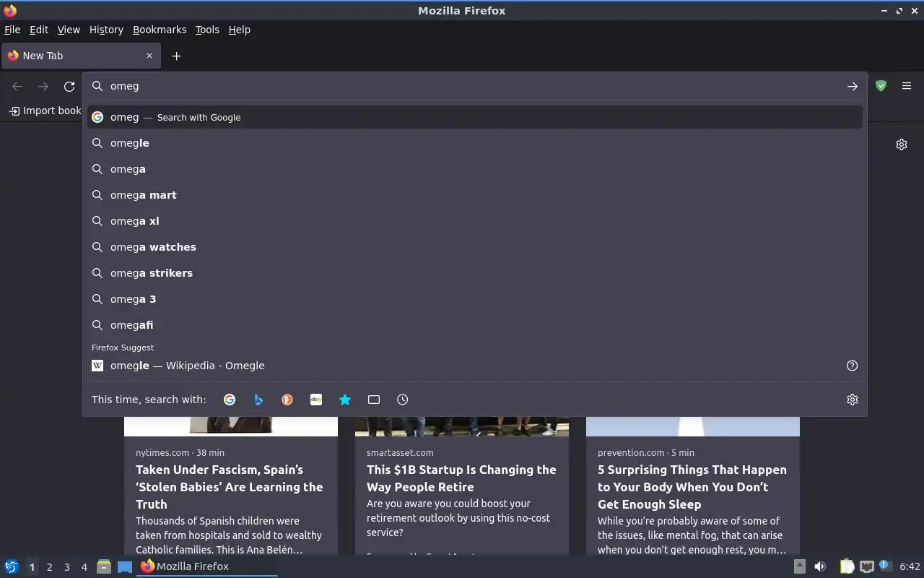Click the Google search engine shortcut icon
This screenshot has height=578, width=924.
click(230, 400)
